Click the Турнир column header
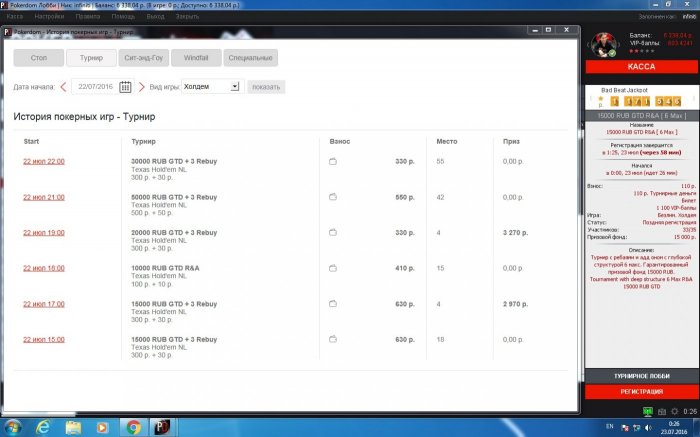 143,142
